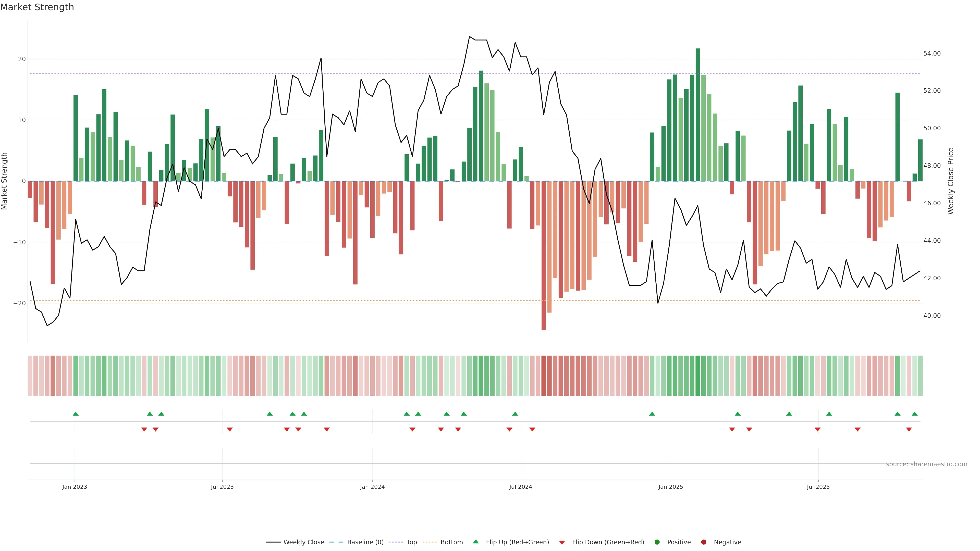Click the rightmost green flip-up triangle marker

[x=915, y=414]
